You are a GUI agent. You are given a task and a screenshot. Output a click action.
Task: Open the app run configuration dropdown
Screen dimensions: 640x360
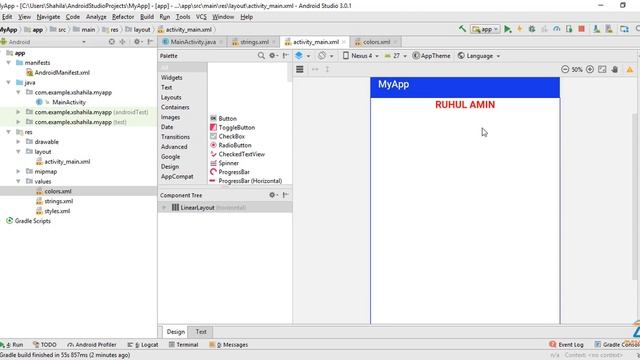coord(485,29)
